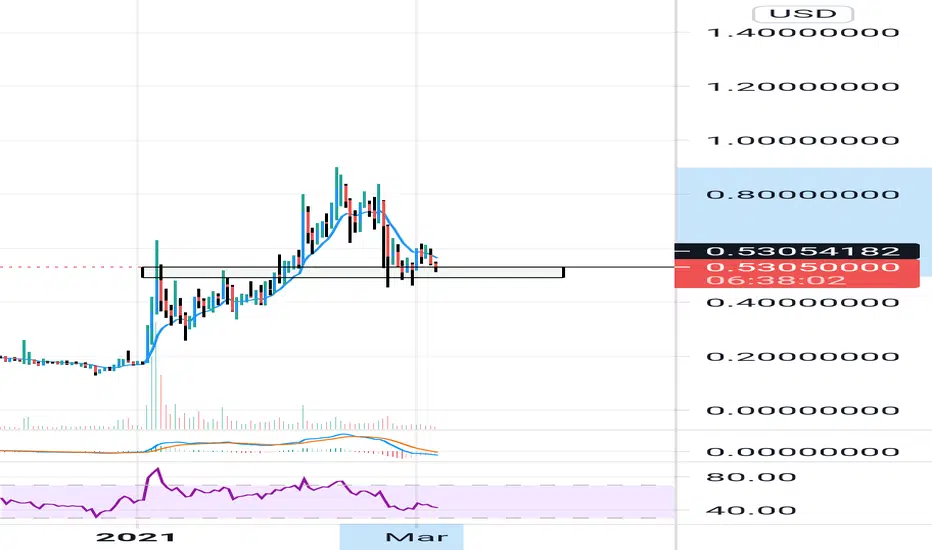The width and height of the screenshot is (932, 550).
Task: Select the 0.00000000 price axis label
Action: click(803, 410)
